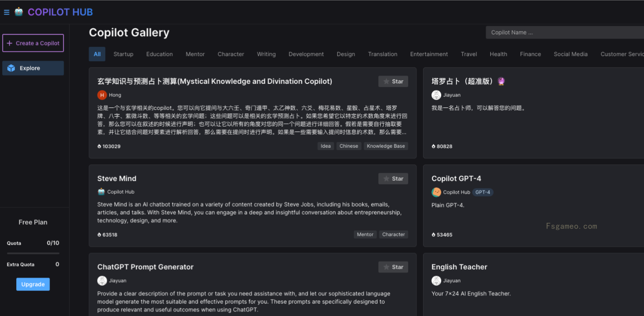The image size is (644, 316).
Task: Switch to the Startup category tab
Action: [123, 54]
